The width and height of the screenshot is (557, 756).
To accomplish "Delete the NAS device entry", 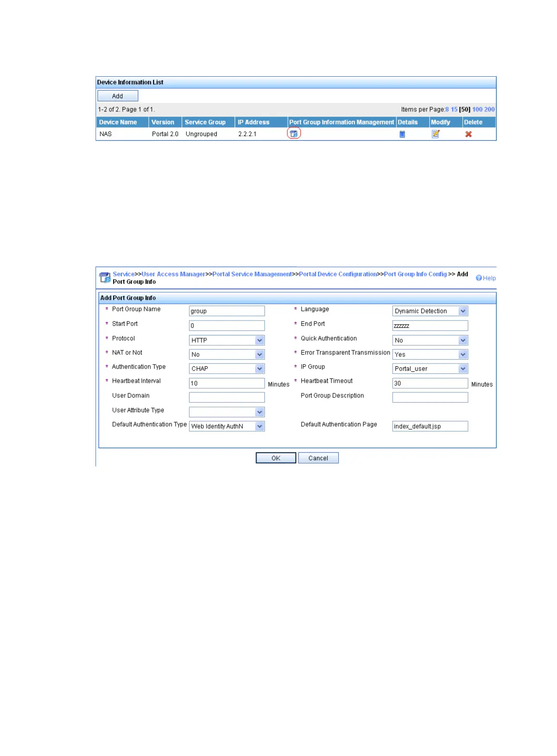I will pos(469,134).
